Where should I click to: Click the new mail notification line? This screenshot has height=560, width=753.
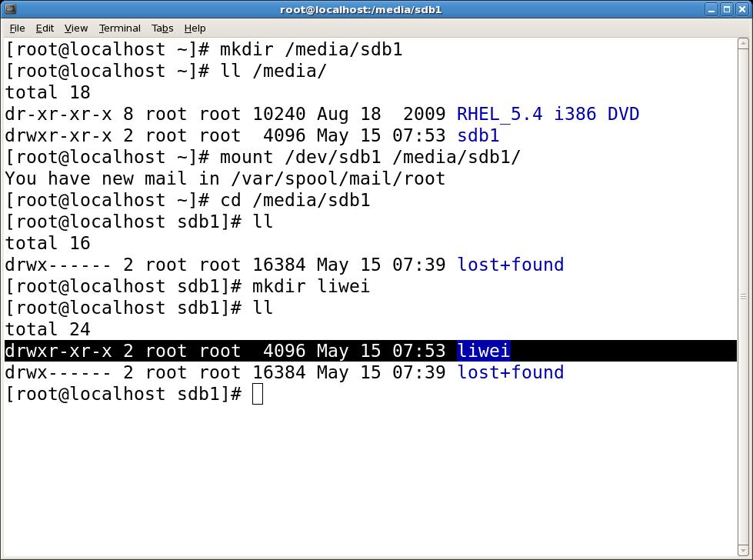tap(223, 178)
